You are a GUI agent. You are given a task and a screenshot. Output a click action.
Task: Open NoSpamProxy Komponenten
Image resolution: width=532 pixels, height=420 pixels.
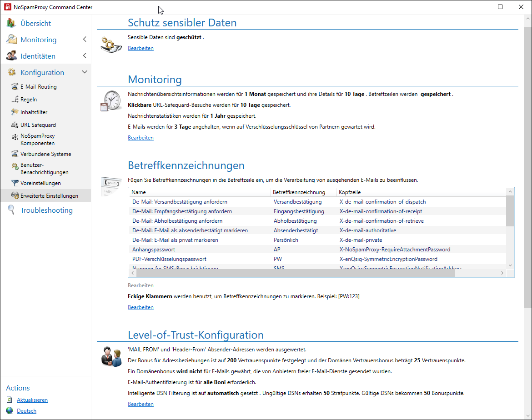[x=37, y=139]
